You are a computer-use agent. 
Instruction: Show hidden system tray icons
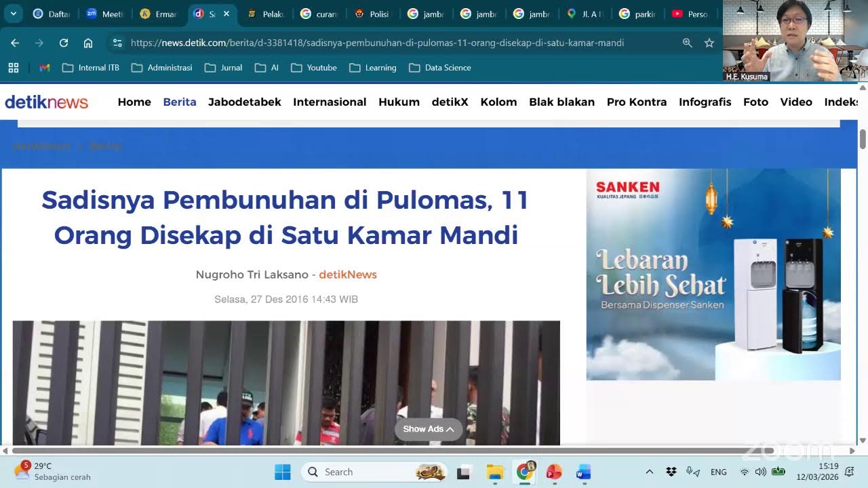pyautogui.click(x=650, y=472)
